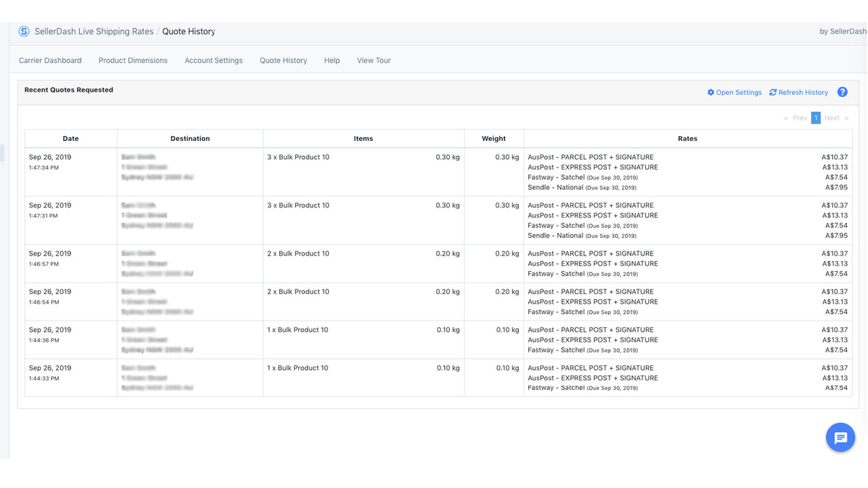This screenshot has height=488, width=868.
Task: Launch the View Tour option
Action: point(373,60)
